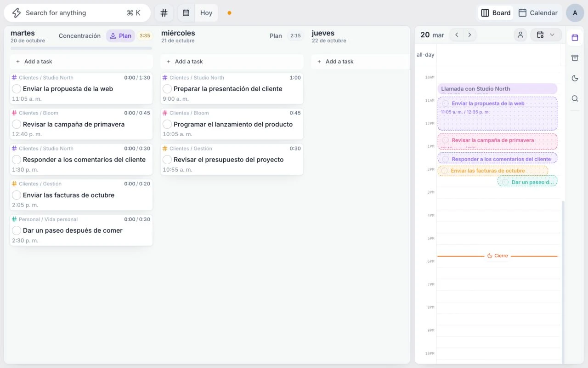
Task: Click the Clientes / Gestión label on Revisar presupuesto card
Action: click(x=191, y=149)
